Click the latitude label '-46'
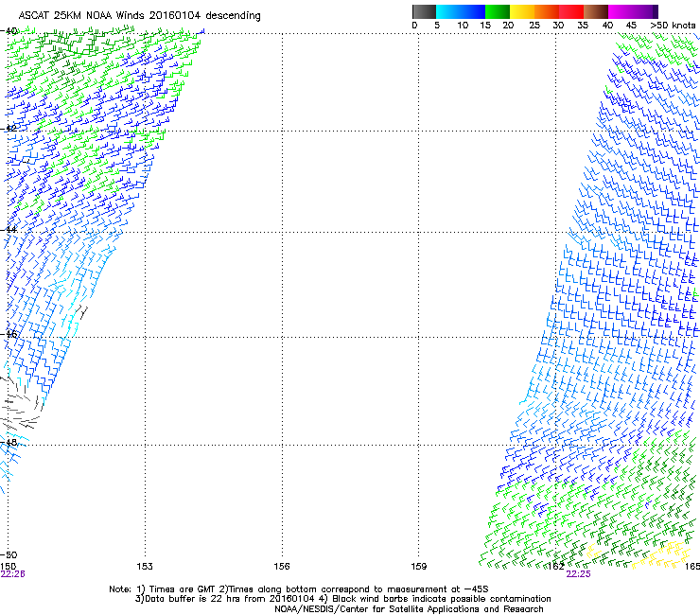 (x=9, y=334)
